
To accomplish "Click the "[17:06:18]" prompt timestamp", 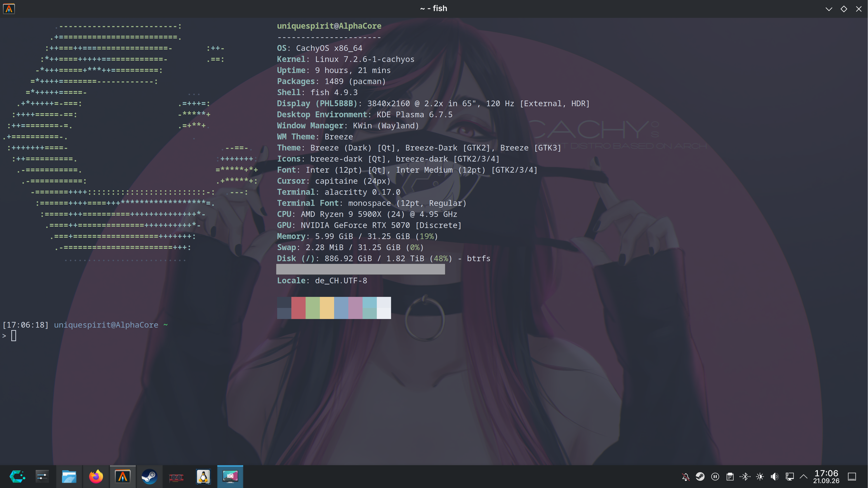I will (26, 325).
